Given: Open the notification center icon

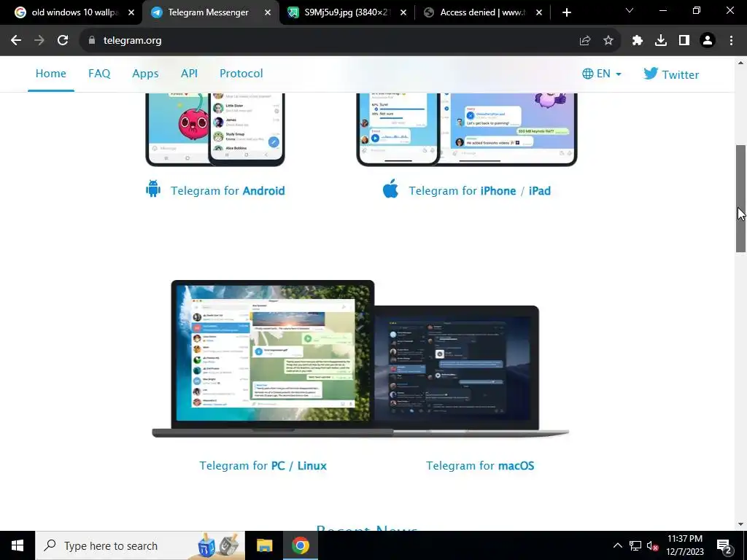Looking at the screenshot, I should pos(724,545).
